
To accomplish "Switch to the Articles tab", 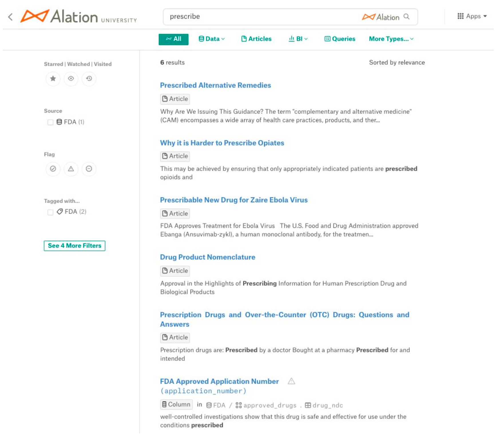I will click(256, 39).
